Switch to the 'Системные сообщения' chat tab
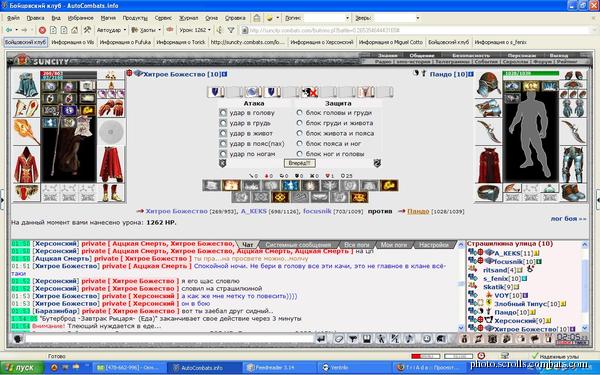The image size is (600, 375). click(298, 245)
